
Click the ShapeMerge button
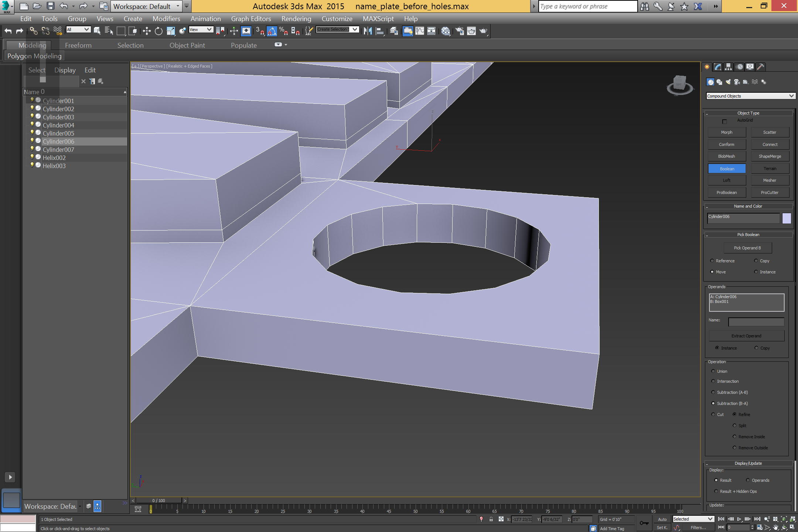click(x=770, y=157)
